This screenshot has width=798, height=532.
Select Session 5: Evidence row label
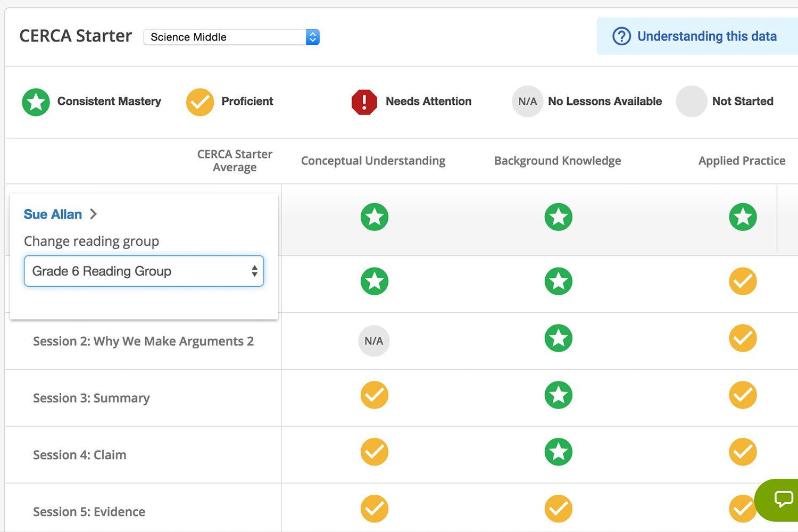point(89,512)
